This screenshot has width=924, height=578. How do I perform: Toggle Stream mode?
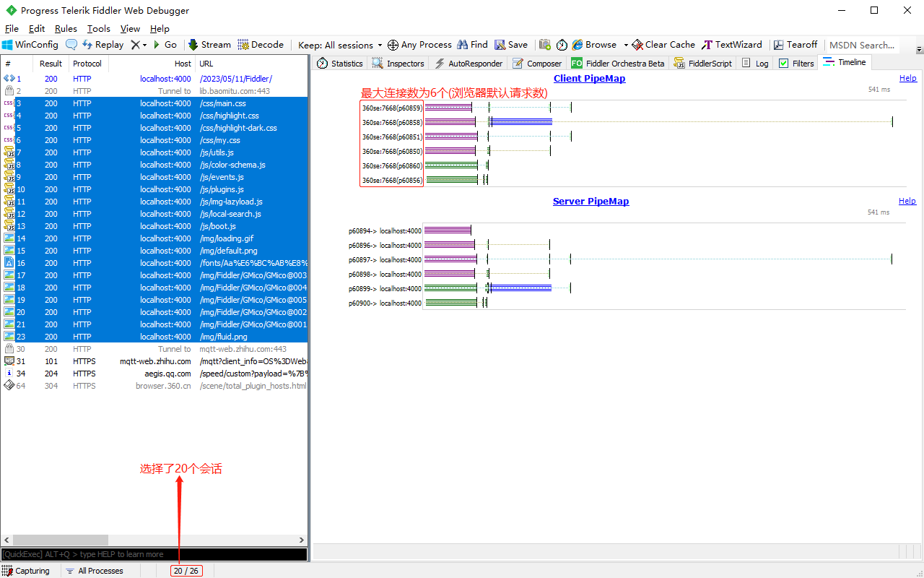(209, 45)
